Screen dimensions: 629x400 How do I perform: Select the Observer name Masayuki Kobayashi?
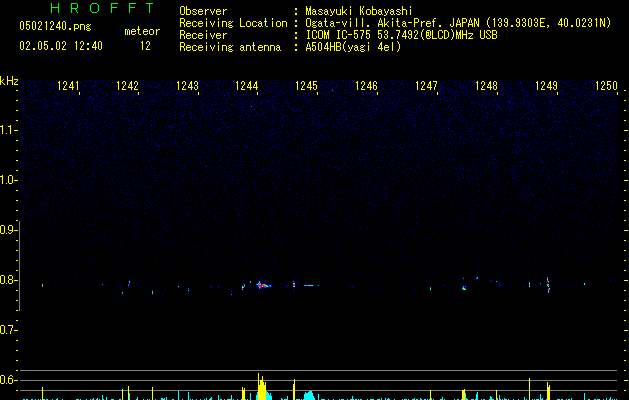click(359, 11)
